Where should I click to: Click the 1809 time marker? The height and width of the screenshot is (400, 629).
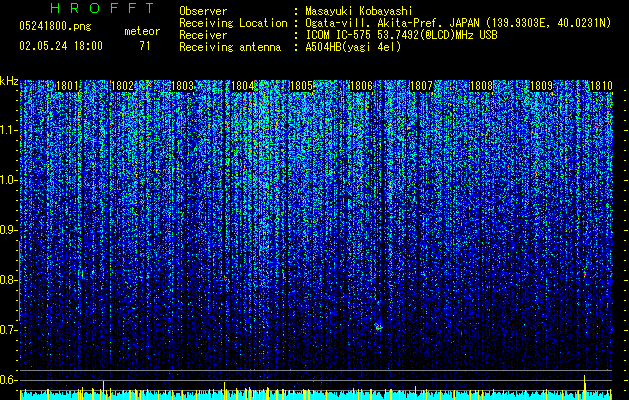click(x=542, y=86)
